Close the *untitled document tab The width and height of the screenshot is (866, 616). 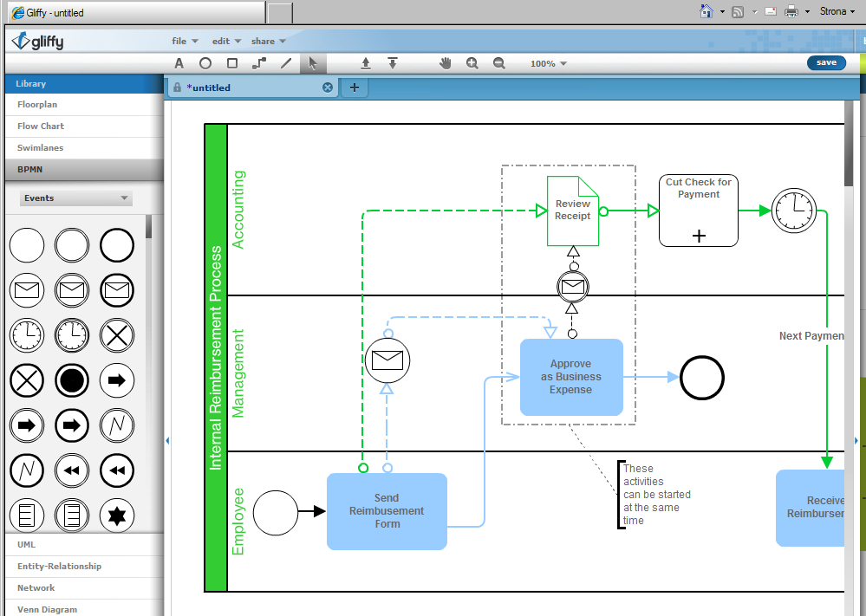pyautogui.click(x=328, y=88)
